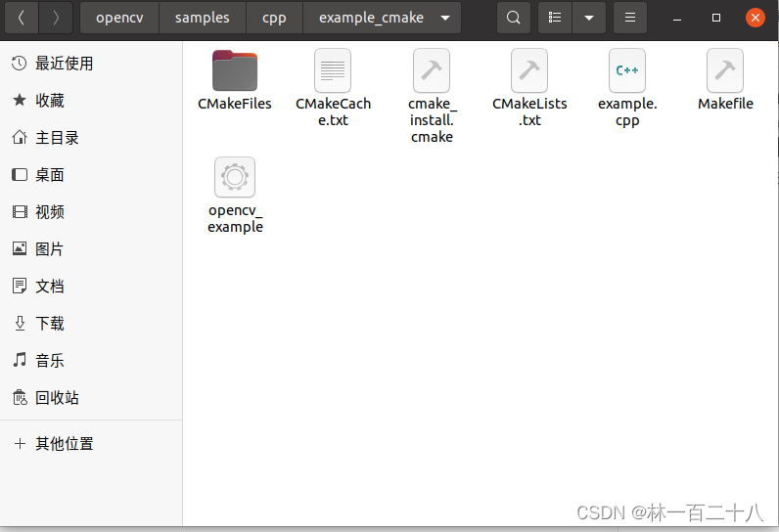Select the CMakeFiles folder icon

click(x=235, y=70)
